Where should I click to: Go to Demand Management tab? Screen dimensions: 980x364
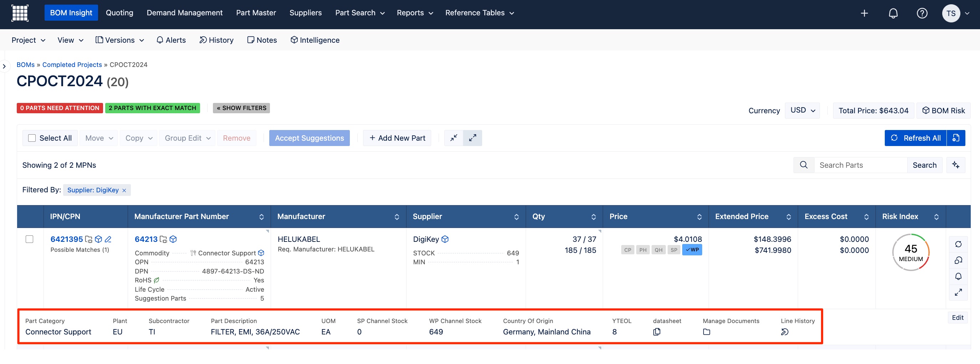pyautogui.click(x=184, y=13)
